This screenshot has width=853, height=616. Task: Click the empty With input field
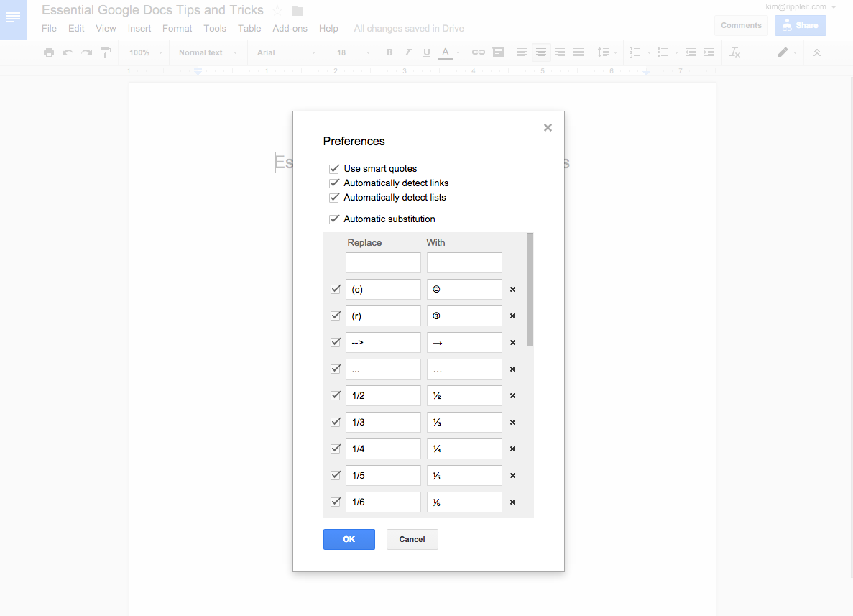[464, 263]
